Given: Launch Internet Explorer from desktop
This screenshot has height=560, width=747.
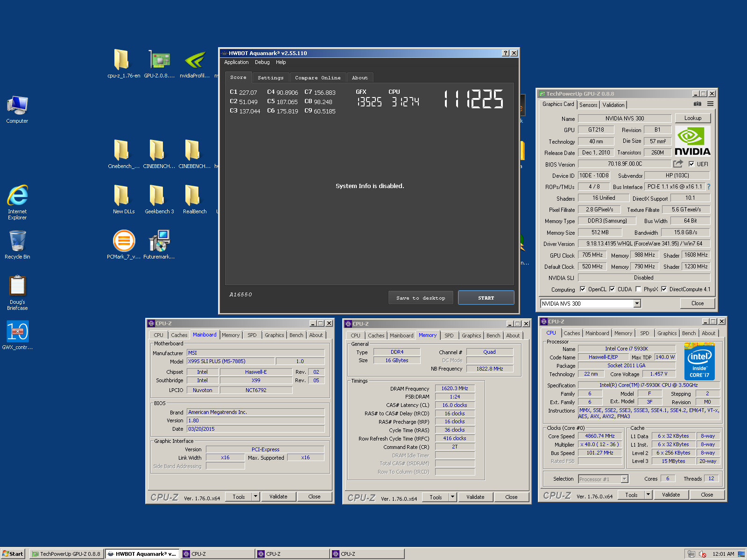Looking at the screenshot, I should pos(17,202).
